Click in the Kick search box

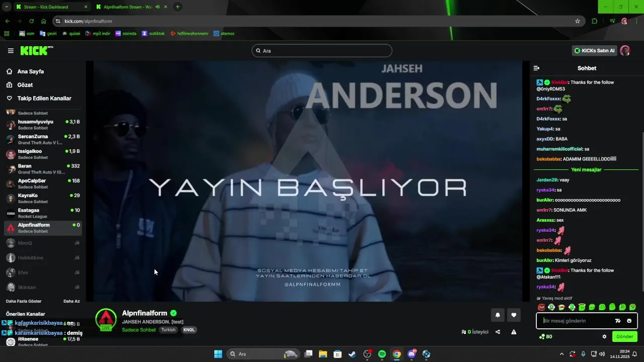(322, 51)
